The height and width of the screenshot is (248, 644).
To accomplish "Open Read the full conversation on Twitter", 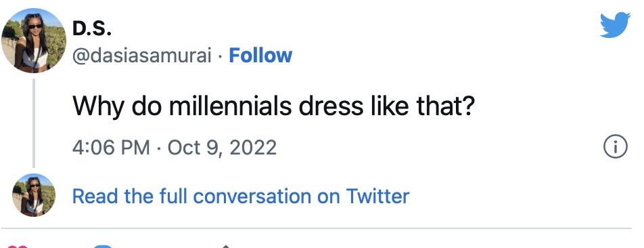I will [x=241, y=197].
